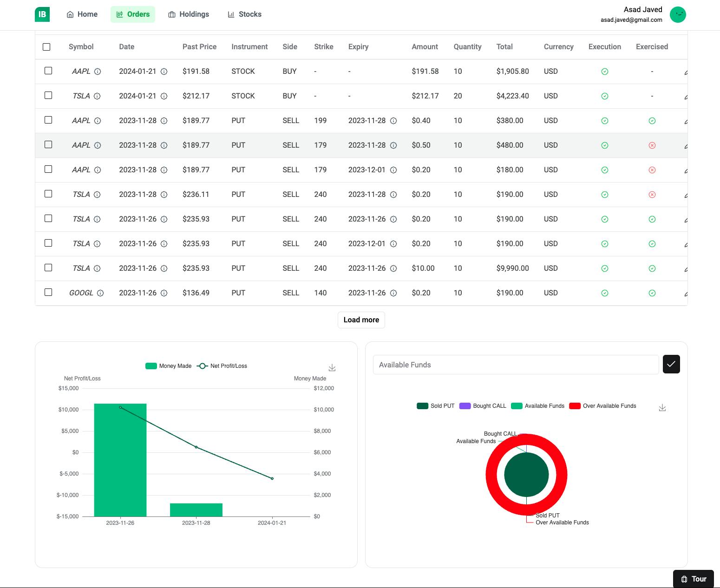The height and width of the screenshot is (588, 720).
Task: Download the Net Profit/Loss bar chart
Action: [x=332, y=368]
